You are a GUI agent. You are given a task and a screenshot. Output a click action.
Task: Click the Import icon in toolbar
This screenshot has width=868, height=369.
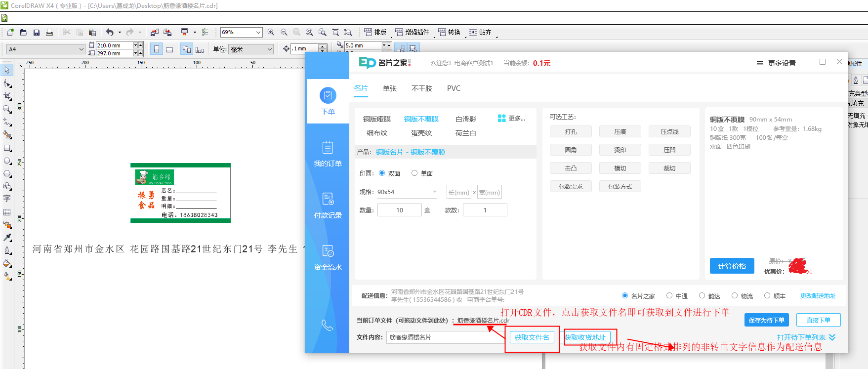(155, 33)
